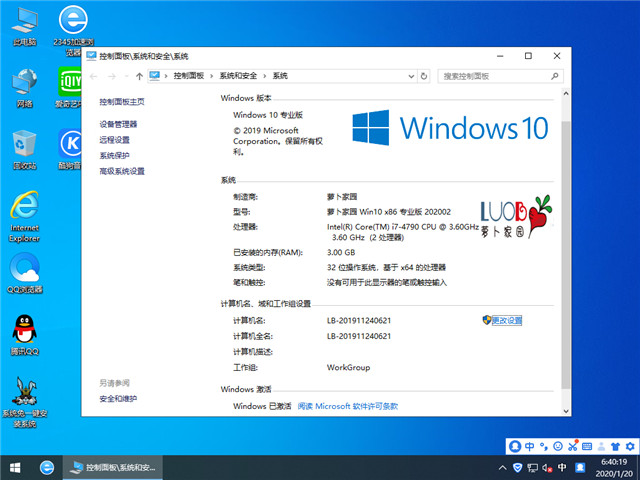
Task: Click the scissors screenshot tool on IME bar
Action: pos(573,446)
